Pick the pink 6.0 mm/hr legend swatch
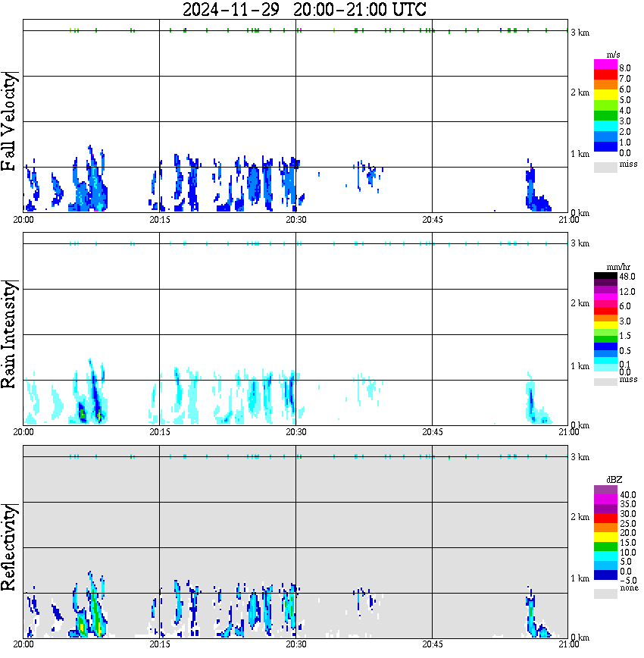This screenshot has width=644, height=658. [x=605, y=304]
